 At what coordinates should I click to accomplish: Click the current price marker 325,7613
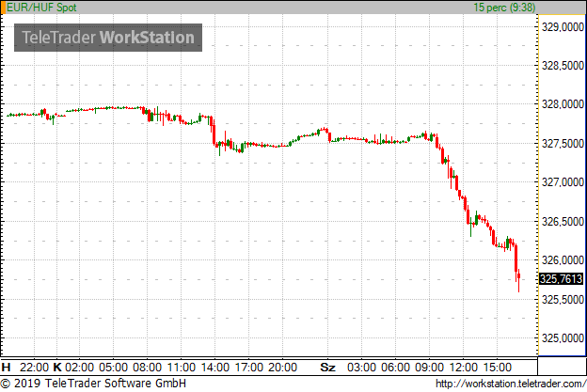562,278
